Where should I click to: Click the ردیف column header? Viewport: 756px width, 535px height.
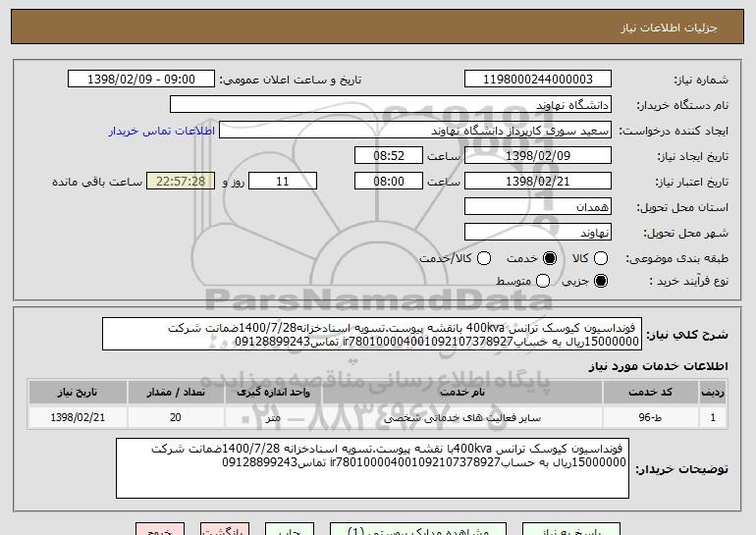pyautogui.click(x=713, y=393)
